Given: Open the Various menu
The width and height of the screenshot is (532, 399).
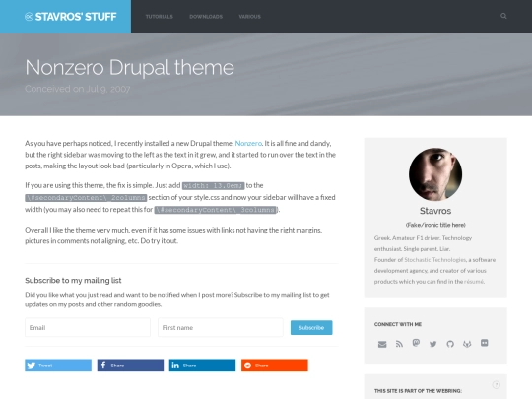Looking at the screenshot, I should click(x=249, y=17).
